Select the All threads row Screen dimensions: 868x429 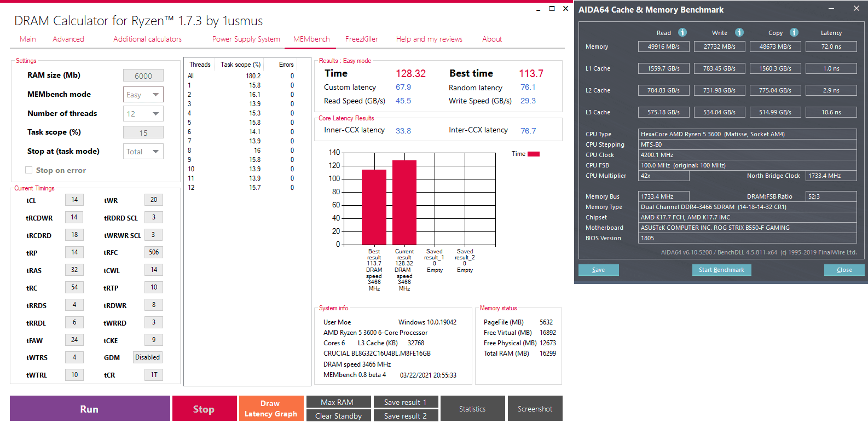tap(241, 76)
